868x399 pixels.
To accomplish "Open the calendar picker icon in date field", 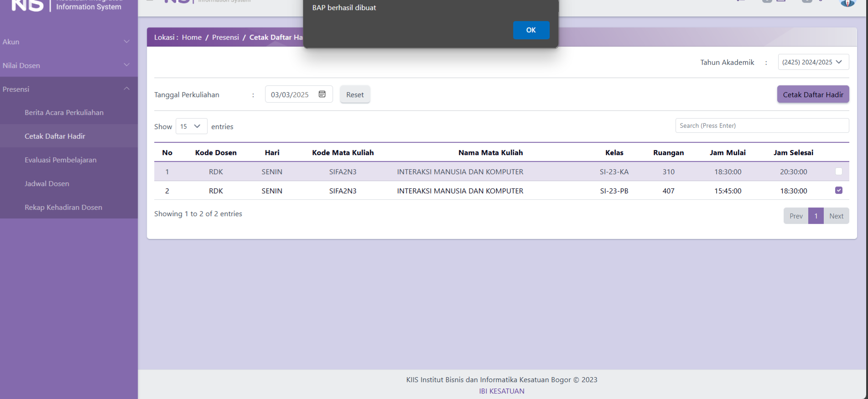I will tap(322, 94).
